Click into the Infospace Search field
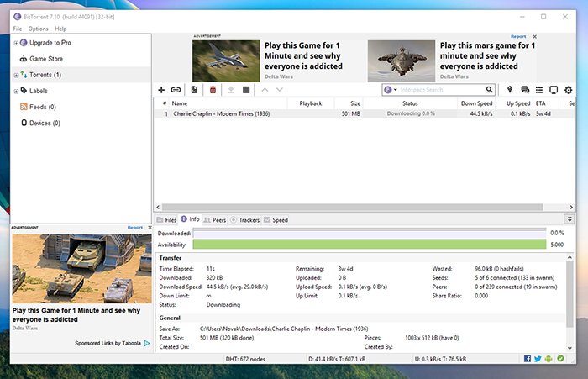Viewport: 588px width, 379px height. tap(442, 90)
